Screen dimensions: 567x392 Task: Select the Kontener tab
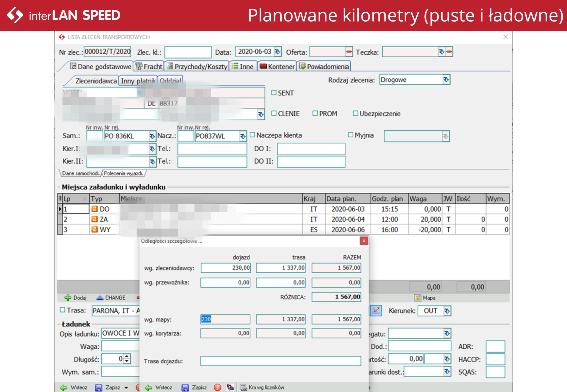pos(277,66)
